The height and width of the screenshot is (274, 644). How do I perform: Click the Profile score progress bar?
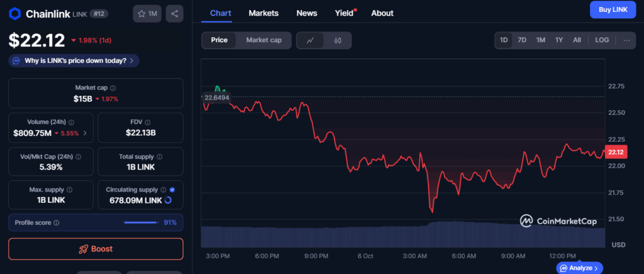(x=141, y=222)
